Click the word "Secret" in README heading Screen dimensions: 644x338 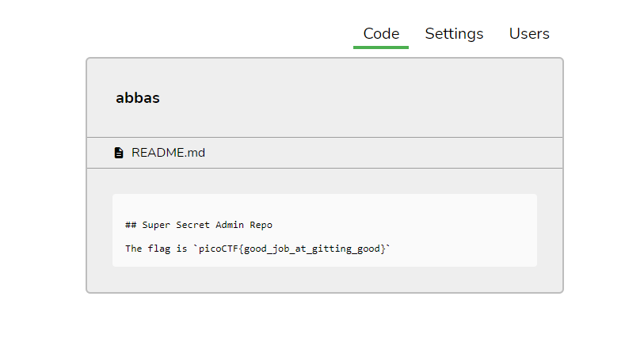coord(192,225)
